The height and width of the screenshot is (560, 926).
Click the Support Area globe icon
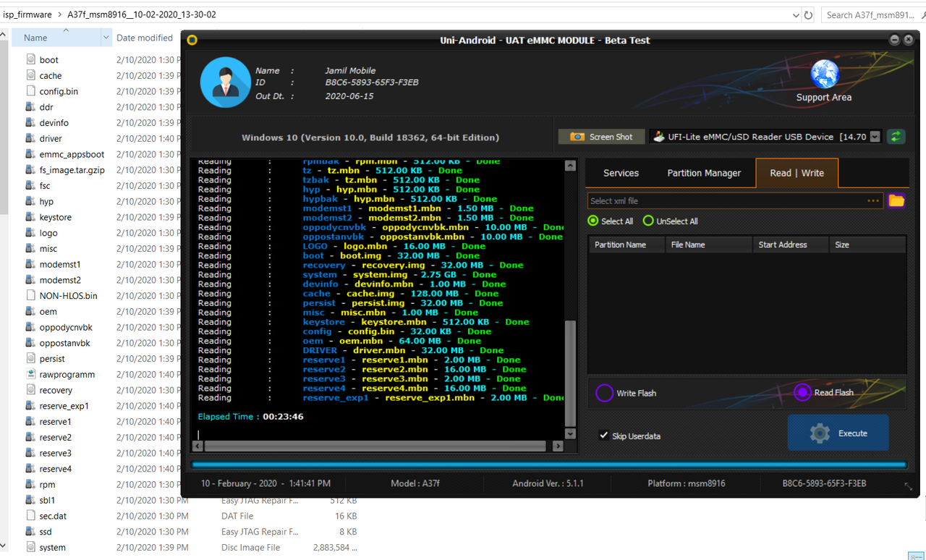824,75
